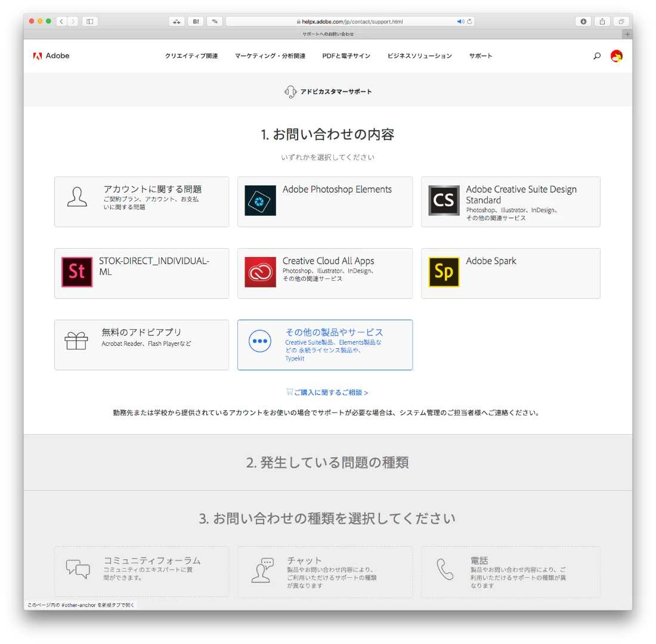Open the search magnifier icon
This screenshot has width=656, height=644.
pos(597,55)
